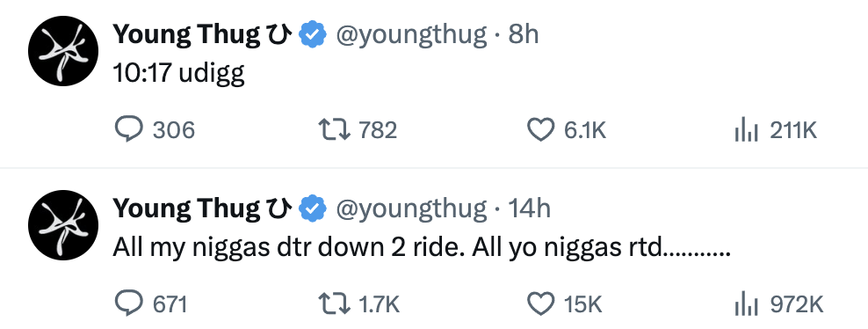This screenshot has width=868, height=329.
Task: Click reply icon showing 671 replies
Action: pyautogui.click(x=128, y=304)
